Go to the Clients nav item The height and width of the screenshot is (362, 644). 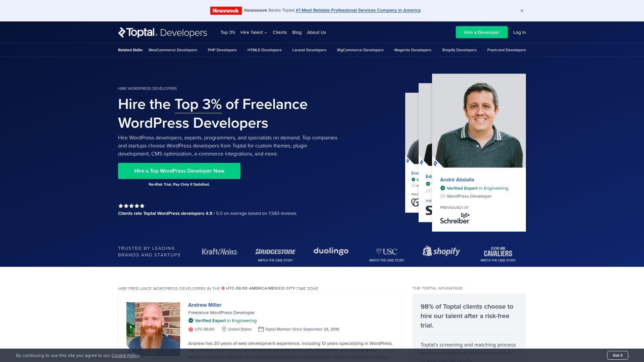pyautogui.click(x=280, y=33)
